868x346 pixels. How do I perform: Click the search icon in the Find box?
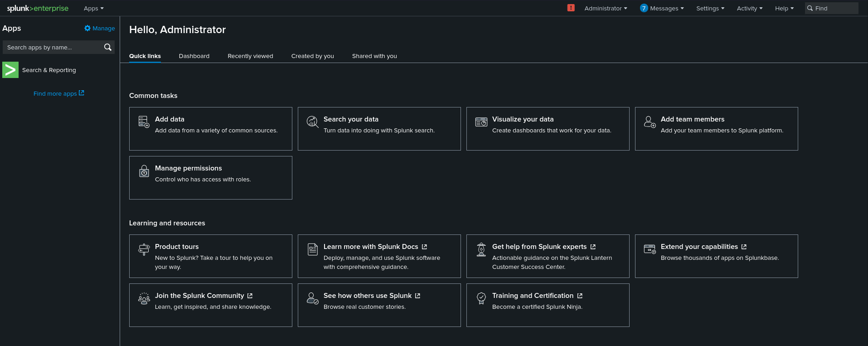810,8
